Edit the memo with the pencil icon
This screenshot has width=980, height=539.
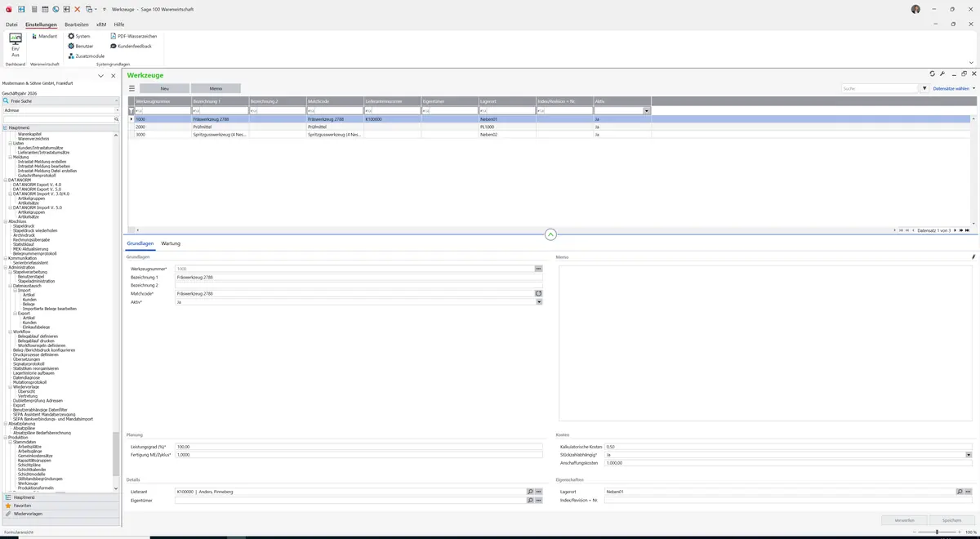coord(973,257)
